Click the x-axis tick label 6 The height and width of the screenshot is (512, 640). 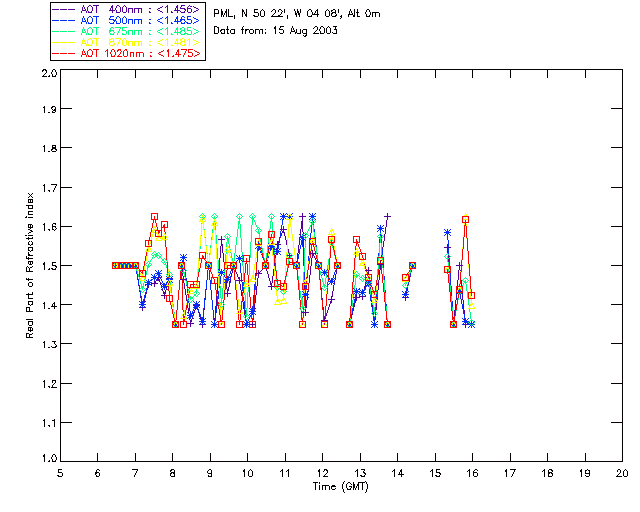click(x=98, y=473)
